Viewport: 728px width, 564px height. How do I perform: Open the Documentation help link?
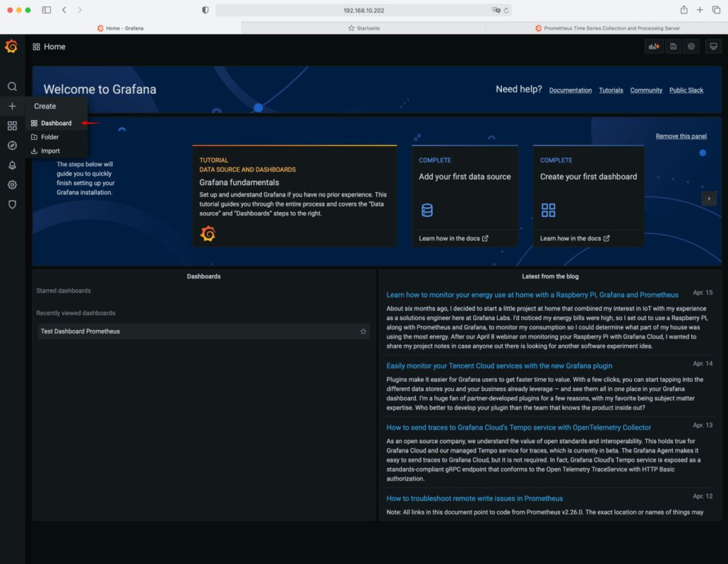pyautogui.click(x=570, y=90)
